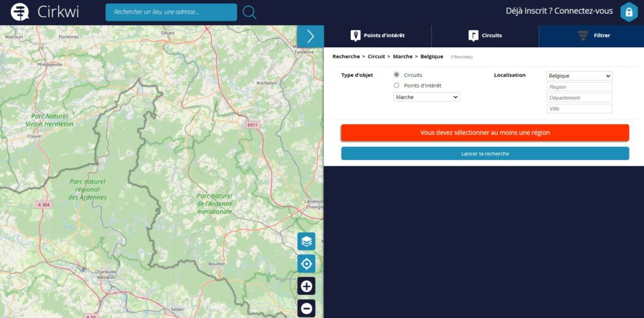Select the Circuits radio button
This screenshot has width=644, height=318.
point(396,75)
